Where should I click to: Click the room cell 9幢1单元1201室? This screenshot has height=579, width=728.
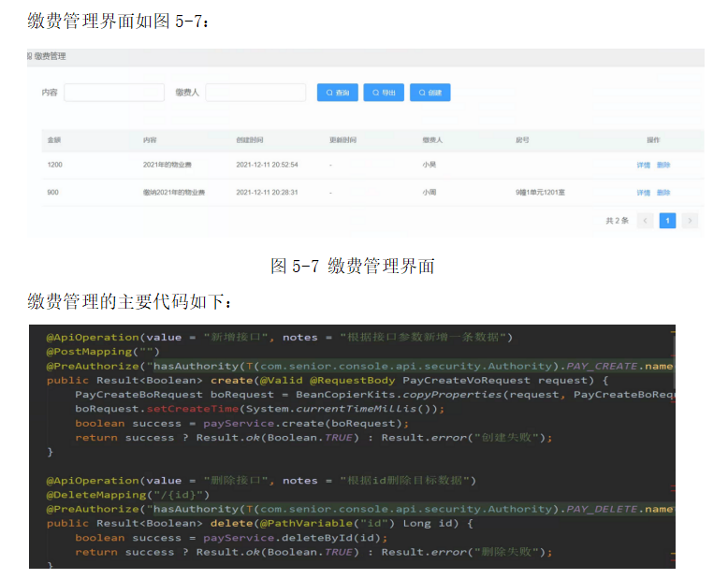pos(540,192)
